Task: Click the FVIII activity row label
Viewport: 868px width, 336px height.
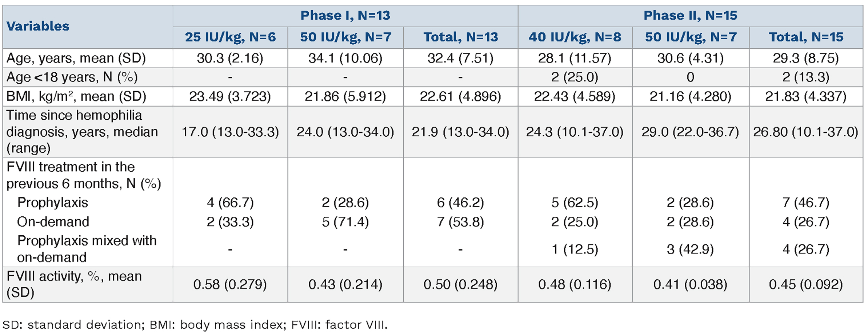Action: tap(74, 284)
